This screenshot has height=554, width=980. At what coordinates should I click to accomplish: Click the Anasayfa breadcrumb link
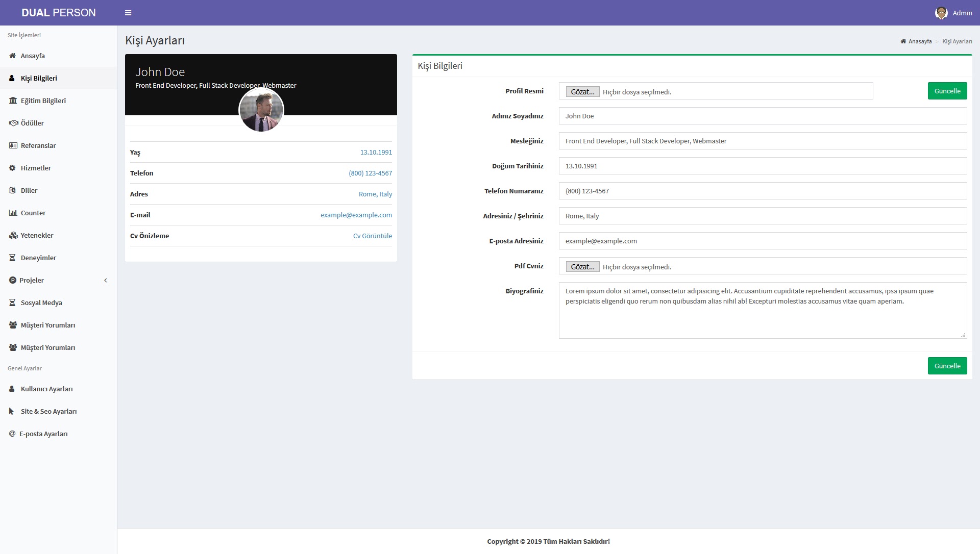pyautogui.click(x=919, y=41)
